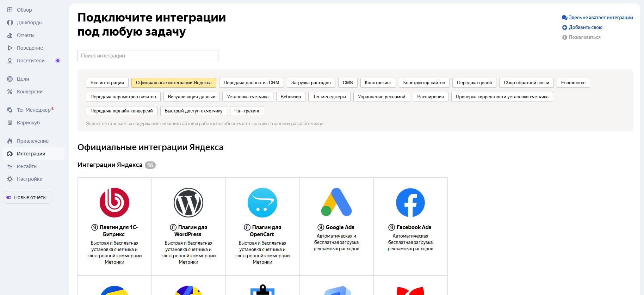
Task: Click the Цели target icon
Action: (10, 79)
